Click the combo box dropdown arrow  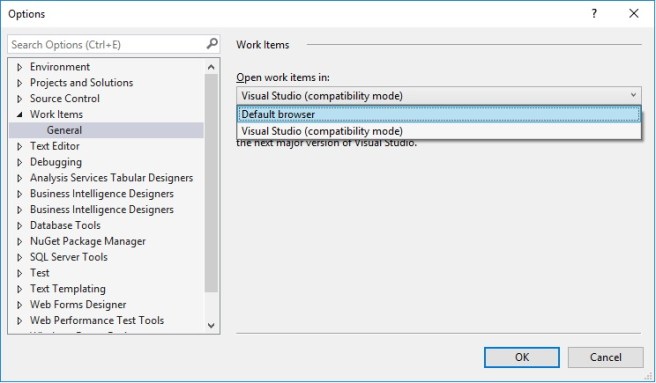[633, 95]
